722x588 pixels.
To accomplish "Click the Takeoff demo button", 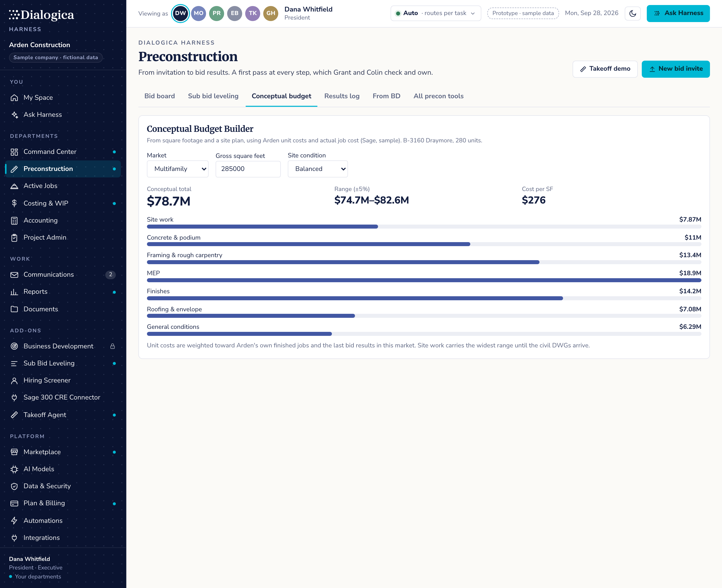I will (x=605, y=69).
